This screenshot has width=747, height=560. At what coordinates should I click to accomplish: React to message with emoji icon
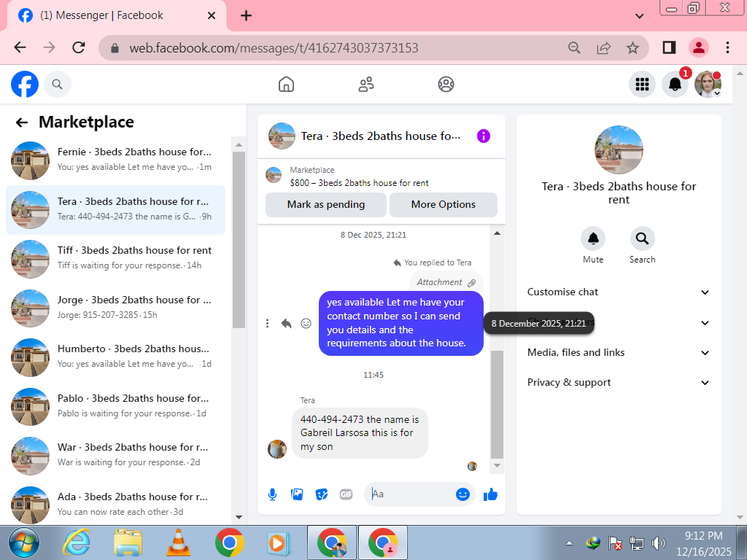tap(306, 324)
